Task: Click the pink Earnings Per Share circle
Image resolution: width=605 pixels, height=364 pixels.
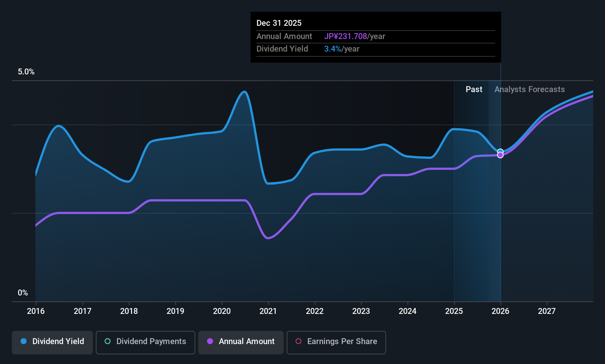Action: [298, 341]
